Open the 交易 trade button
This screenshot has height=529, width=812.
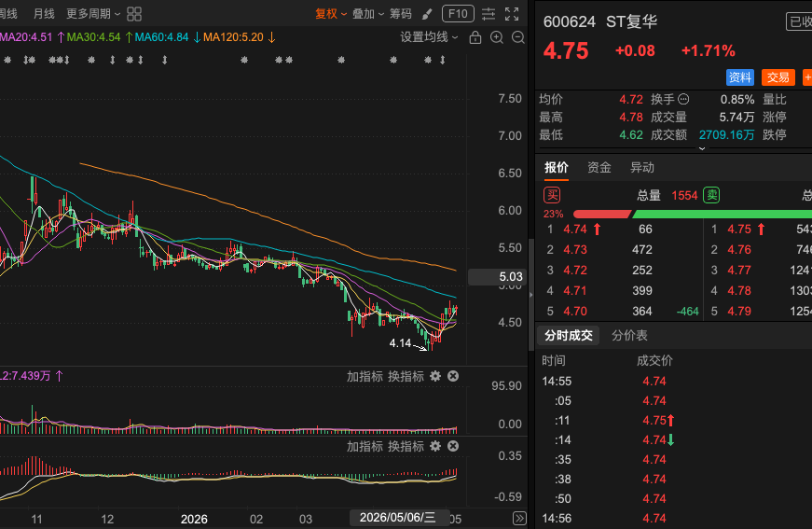pyautogui.click(x=778, y=77)
